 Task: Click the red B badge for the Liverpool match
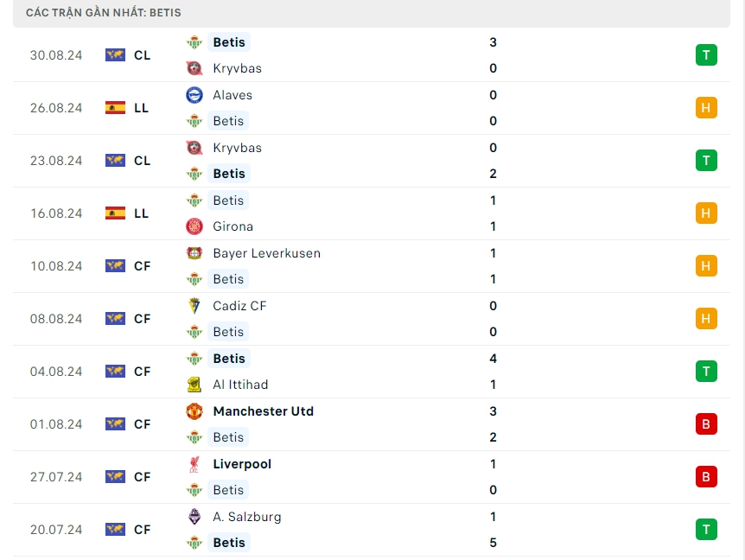(x=706, y=477)
